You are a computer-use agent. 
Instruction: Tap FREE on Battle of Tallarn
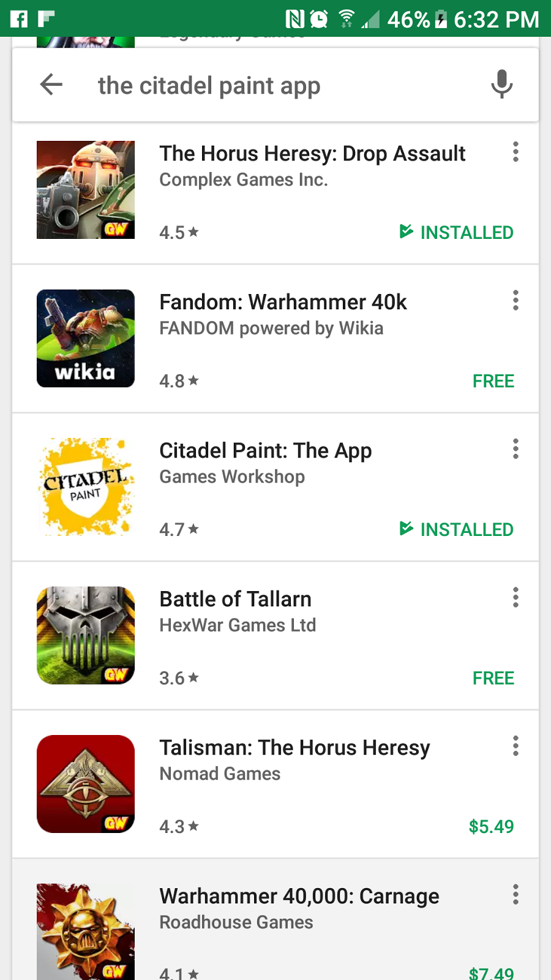(493, 678)
